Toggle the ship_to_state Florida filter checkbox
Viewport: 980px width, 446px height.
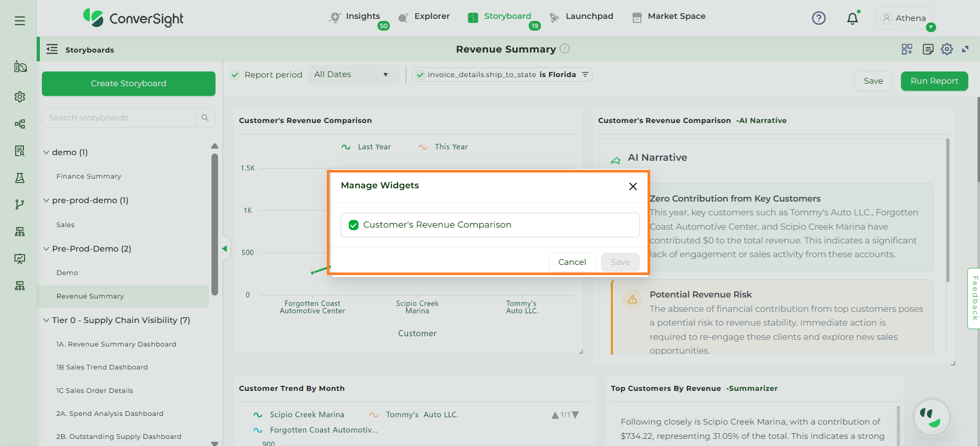point(420,75)
